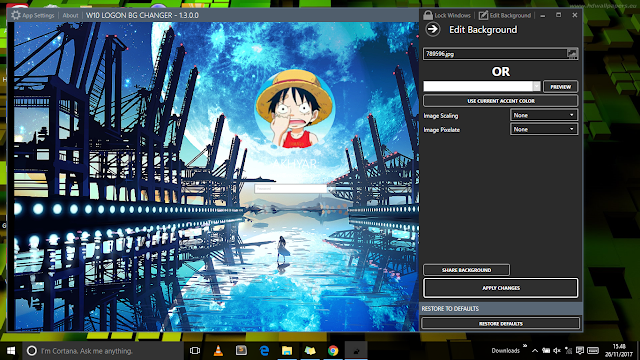
Task: Click the SHARE BACKGROUND button
Action: click(x=466, y=270)
